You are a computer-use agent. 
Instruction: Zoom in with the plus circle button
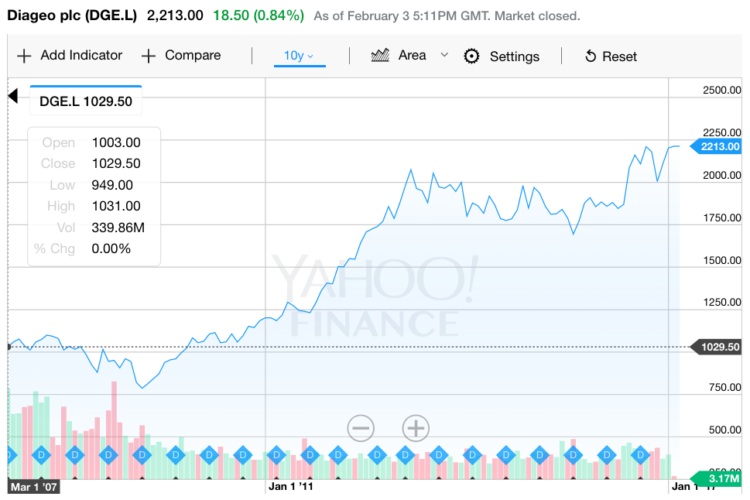416,428
